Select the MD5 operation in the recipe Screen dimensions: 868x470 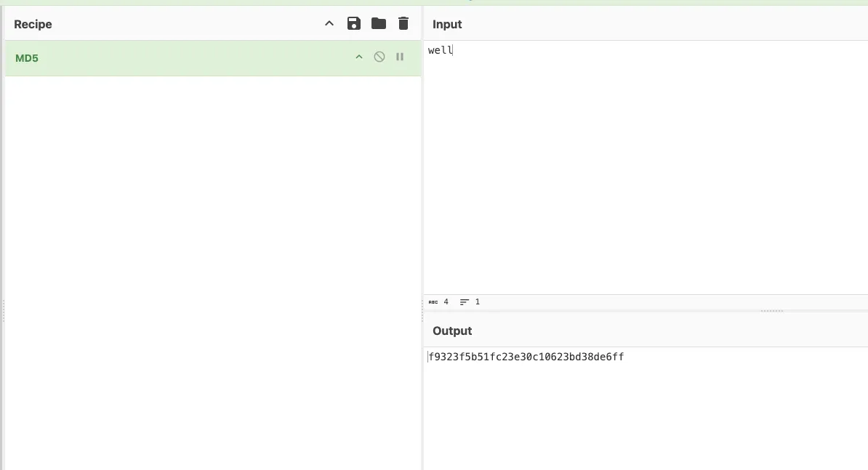(27, 58)
